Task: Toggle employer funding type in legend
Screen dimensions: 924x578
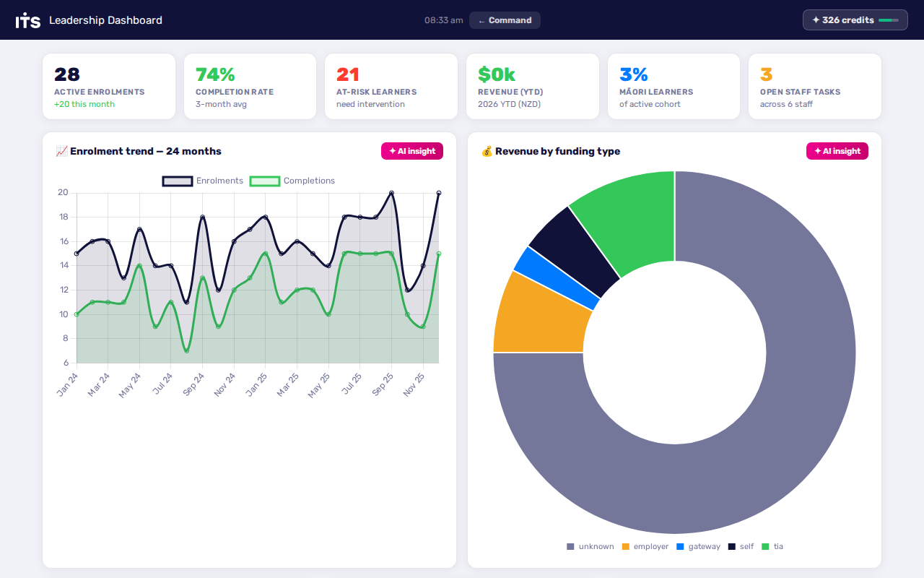Action: tap(645, 546)
